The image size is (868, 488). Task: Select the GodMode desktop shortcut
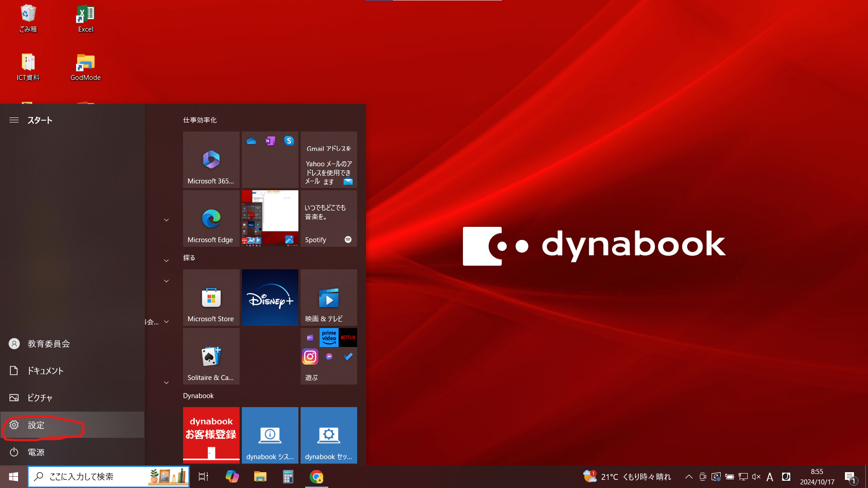click(85, 66)
